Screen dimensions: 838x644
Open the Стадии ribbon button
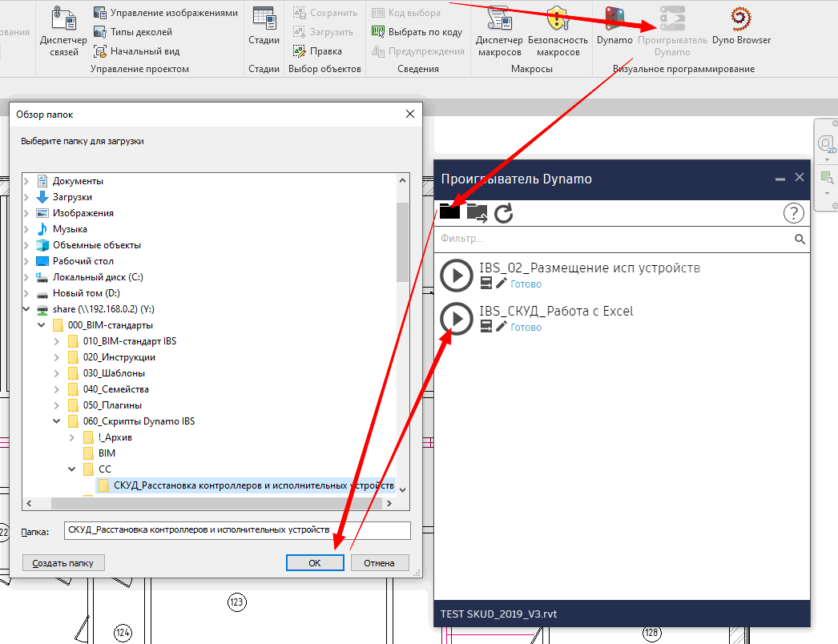pyautogui.click(x=264, y=26)
